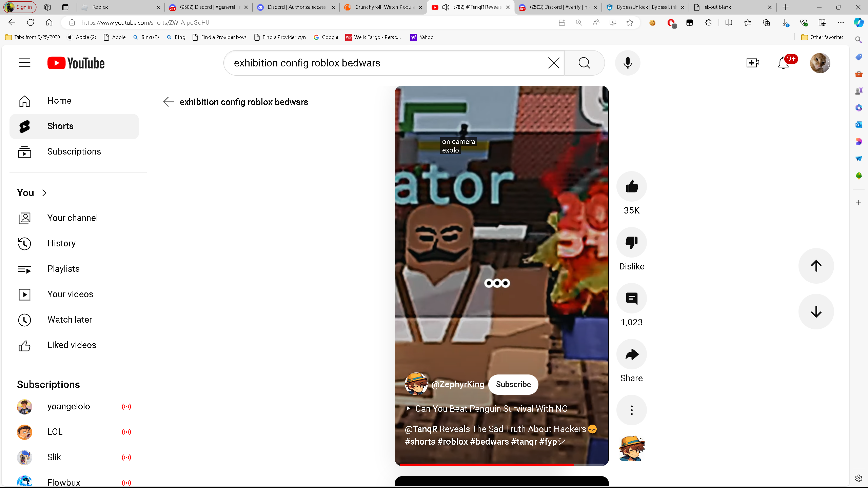868x488 pixels.
Task: Go to the next short
Action: point(816,312)
